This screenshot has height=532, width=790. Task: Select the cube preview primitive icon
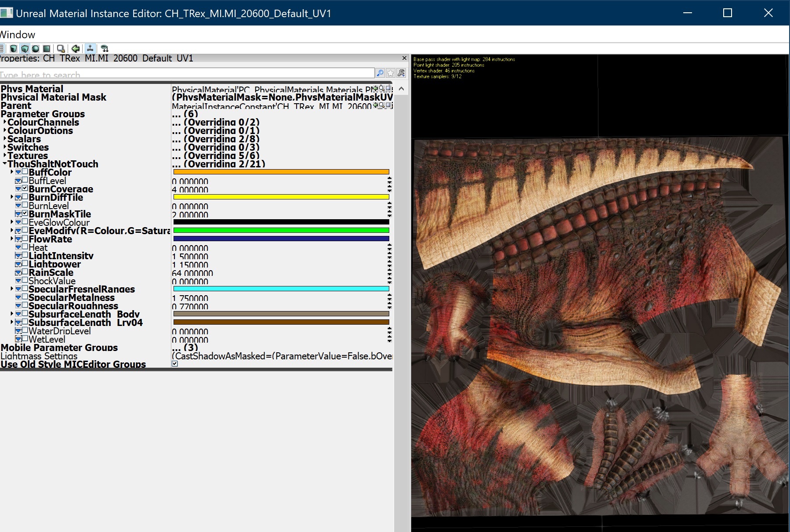[x=25, y=48]
